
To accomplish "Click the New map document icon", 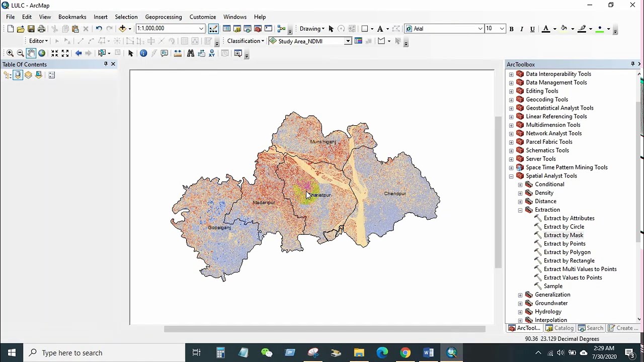I will click(10, 29).
